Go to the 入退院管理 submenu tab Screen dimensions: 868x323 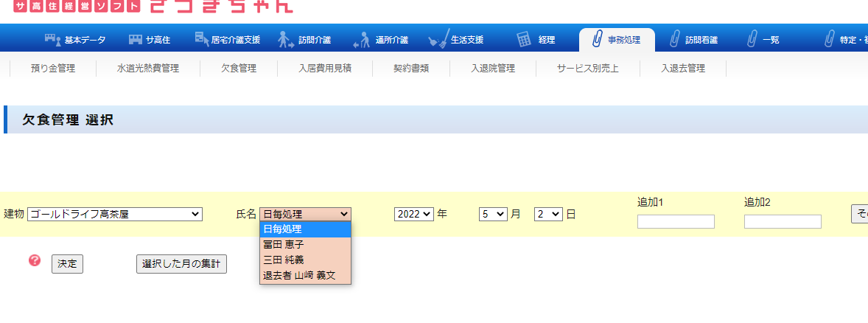493,69
